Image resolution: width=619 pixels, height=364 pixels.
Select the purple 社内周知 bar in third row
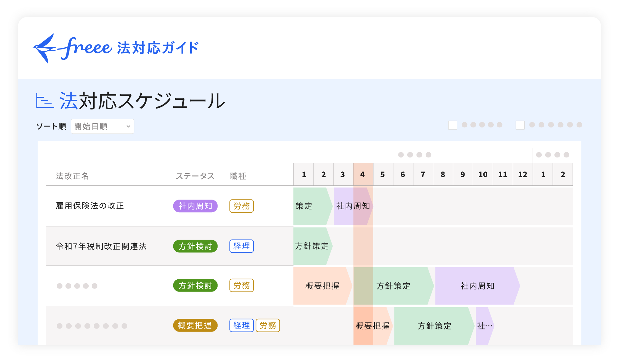tap(477, 286)
